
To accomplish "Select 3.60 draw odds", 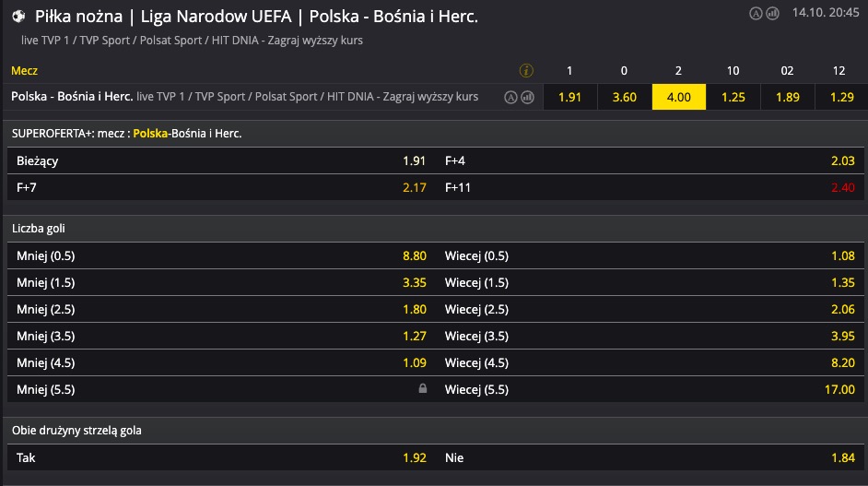I will 624,97.
